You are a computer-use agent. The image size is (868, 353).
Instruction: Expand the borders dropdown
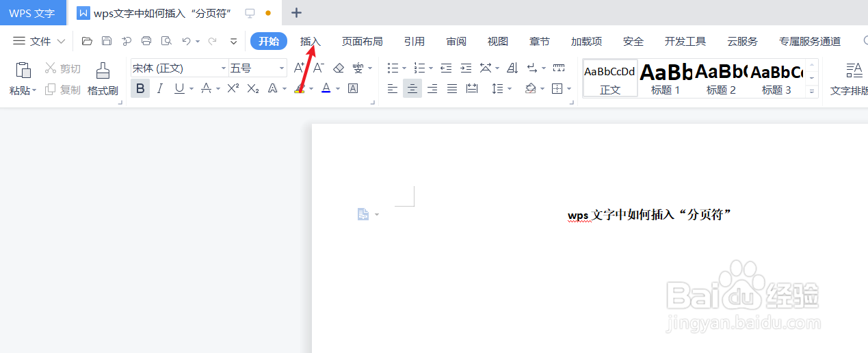[570, 88]
